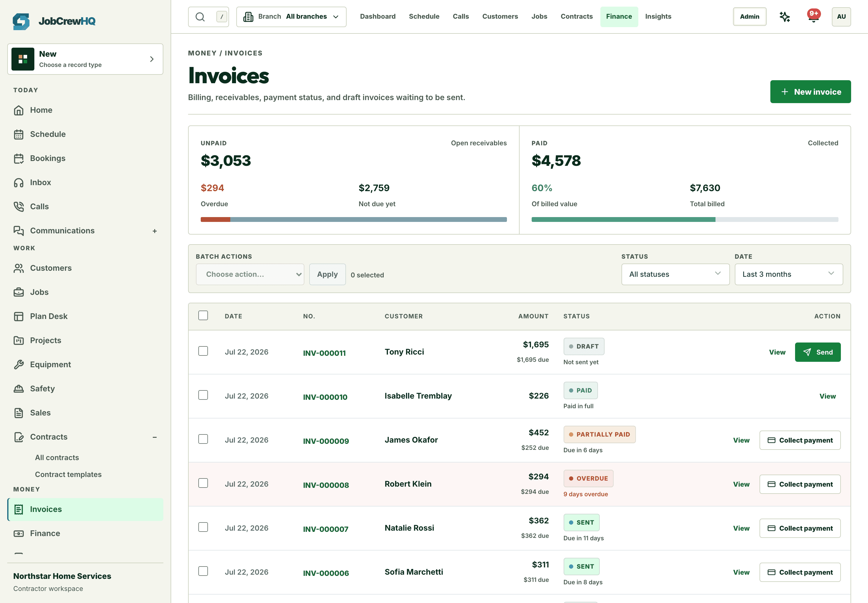Screen dimensions: 868x603
Task: Open invoice number INV-000008 link
Action: (x=326, y=485)
